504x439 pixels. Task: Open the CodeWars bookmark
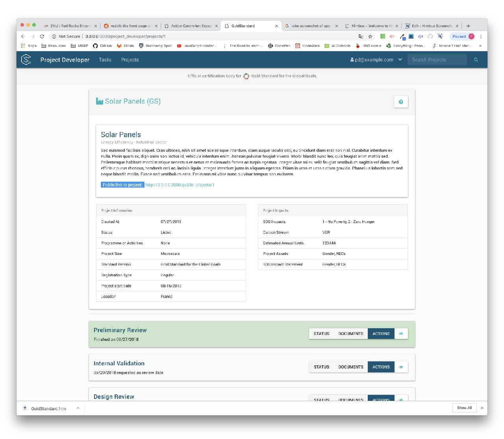click(x=308, y=46)
